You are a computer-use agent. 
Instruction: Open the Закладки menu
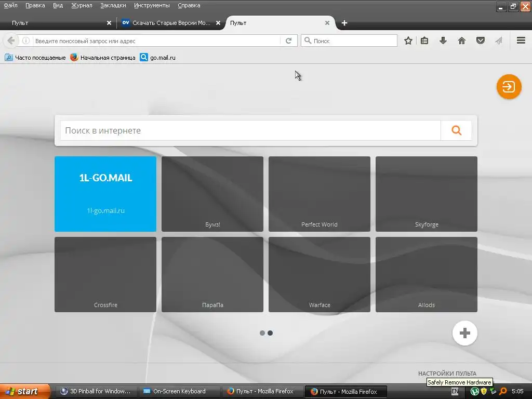(113, 5)
